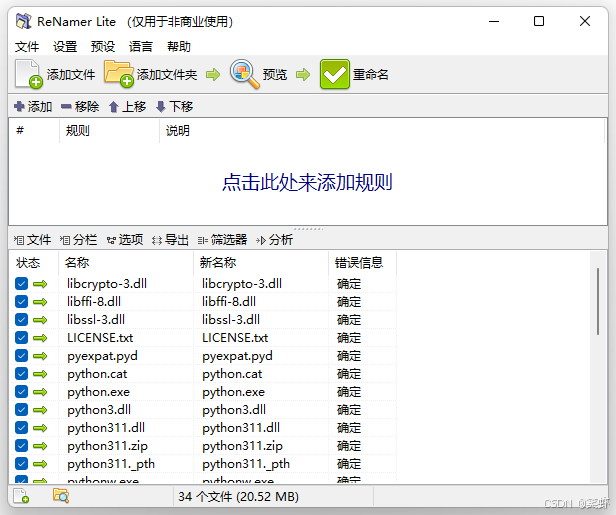Sort by the 状态 column header
616x515 pixels.
pos(34,262)
